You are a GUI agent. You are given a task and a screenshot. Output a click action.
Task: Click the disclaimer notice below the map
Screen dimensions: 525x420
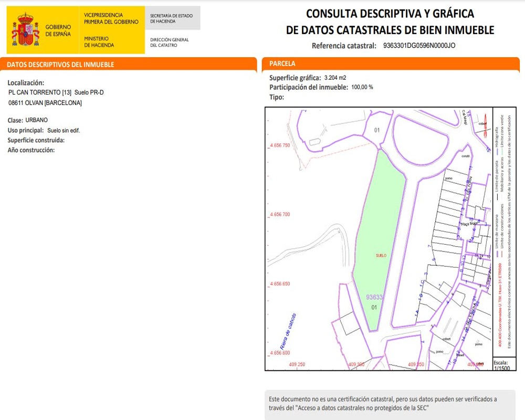pyautogui.click(x=390, y=404)
